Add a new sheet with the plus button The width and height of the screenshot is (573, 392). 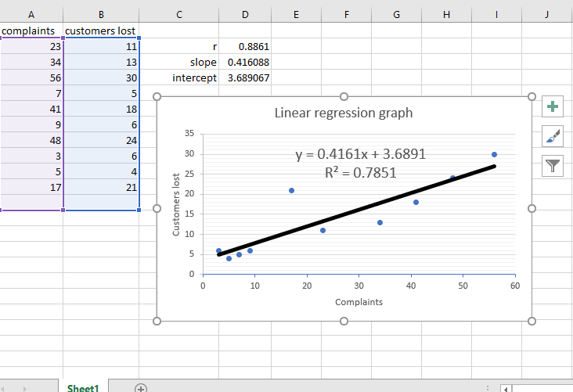[x=141, y=387]
